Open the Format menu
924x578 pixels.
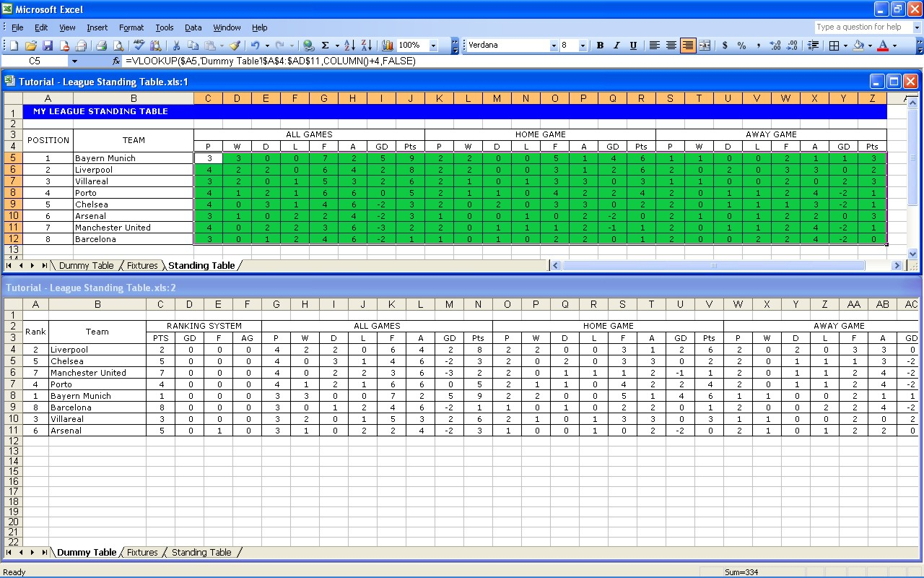coord(131,27)
